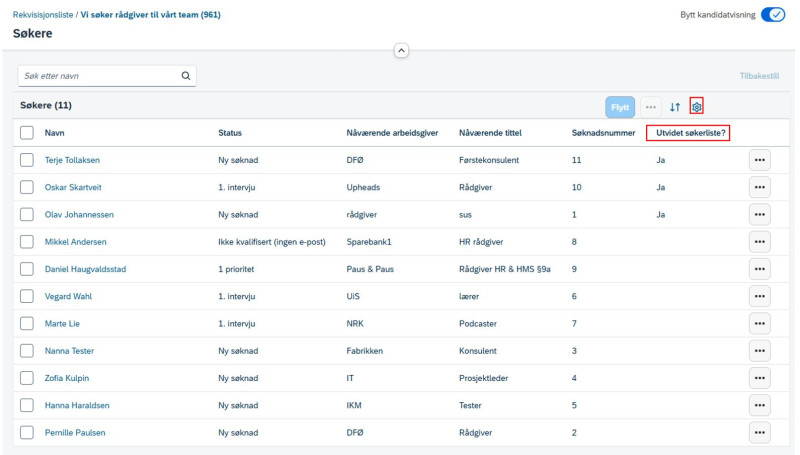Open actions menu for Pernille Paulsen
Viewport: 800px width, 455px height.
tap(760, 433)
